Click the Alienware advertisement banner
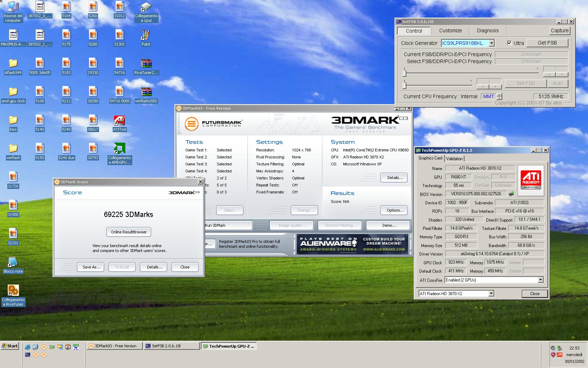The height and width of the screenshot is (368, 588). (352, 244)
